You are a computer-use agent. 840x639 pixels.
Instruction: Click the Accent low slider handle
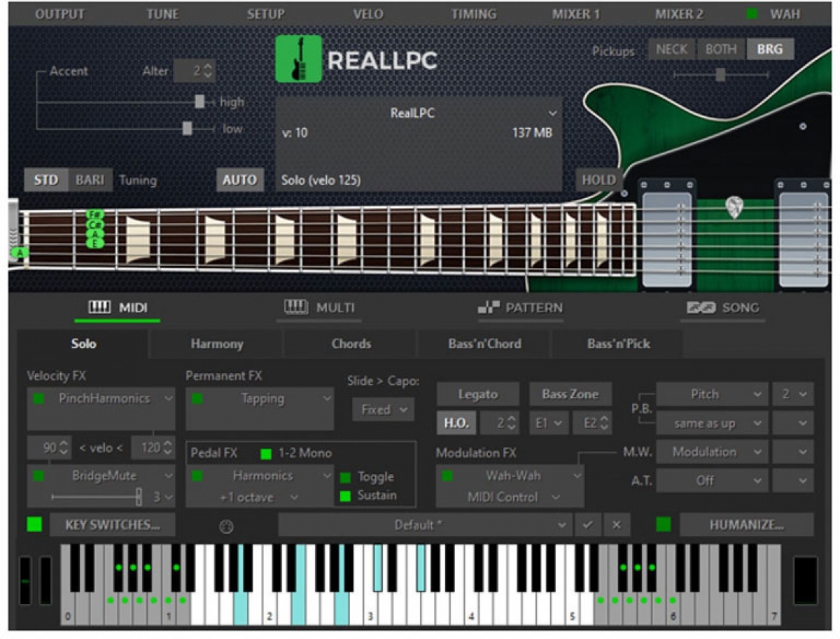pos(187,129)
